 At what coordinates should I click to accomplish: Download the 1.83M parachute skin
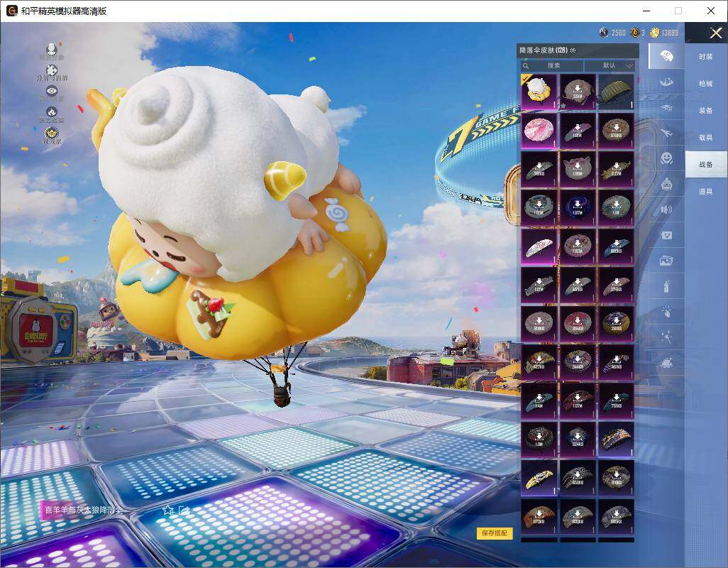577,246
